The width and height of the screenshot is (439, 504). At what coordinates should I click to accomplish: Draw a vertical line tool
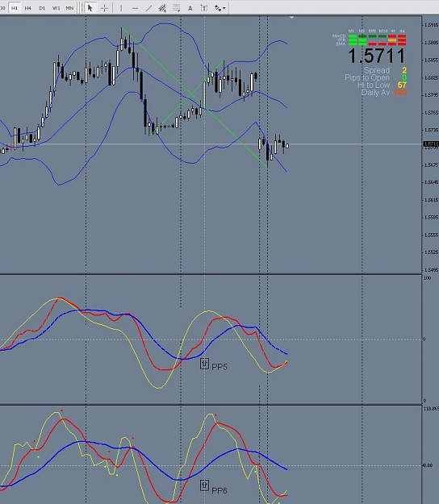coord(121,8)
